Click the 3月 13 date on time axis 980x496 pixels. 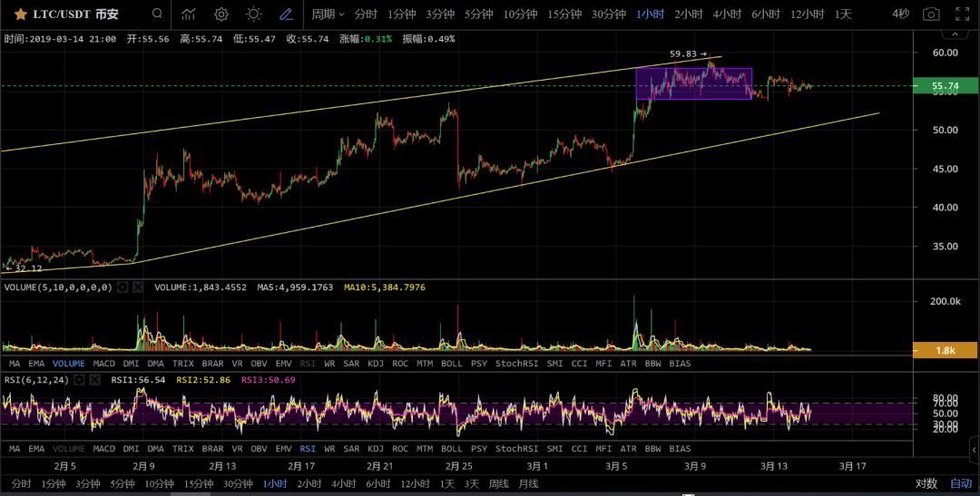tap(774, 466)
